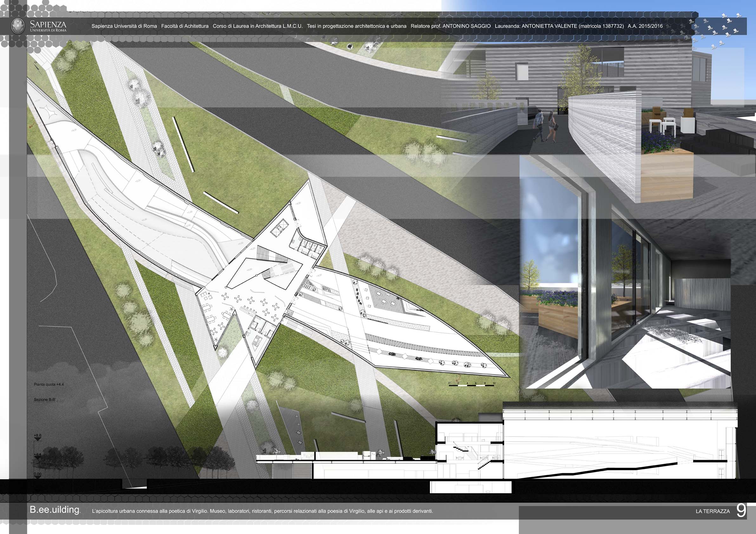Click the red section mark B near scale bar
The height and width of the screenshot is (534, 756).
tap(458, 380)
